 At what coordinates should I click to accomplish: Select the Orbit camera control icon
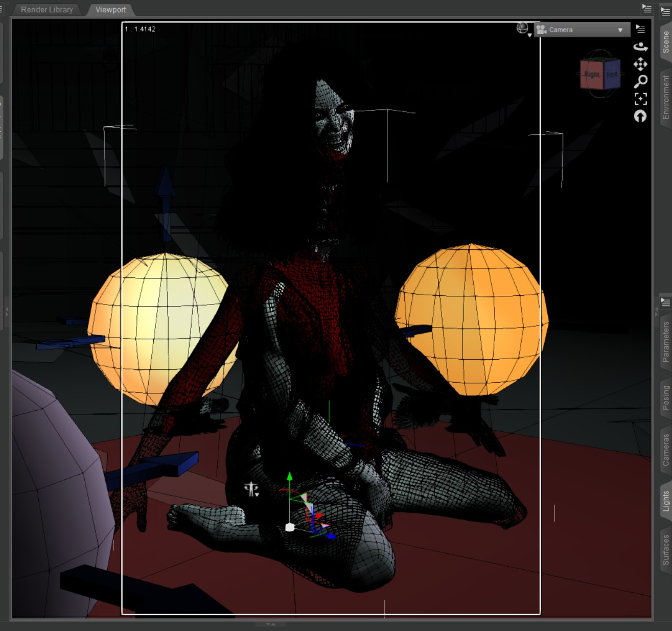[x=640, y=47]
